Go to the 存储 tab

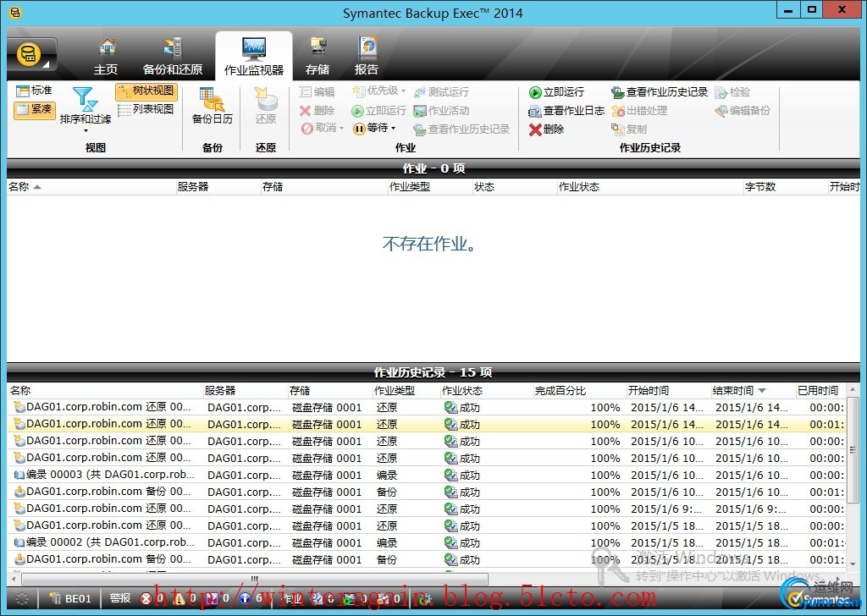click(x=318, y=57)
